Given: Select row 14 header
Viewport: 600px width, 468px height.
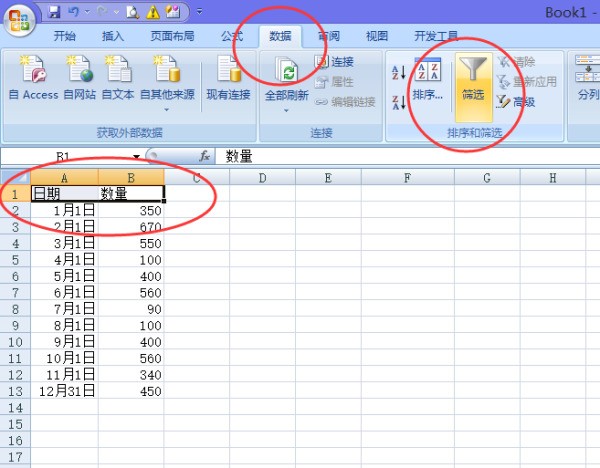Looking at the screenshot, I should tap(15, 407).
